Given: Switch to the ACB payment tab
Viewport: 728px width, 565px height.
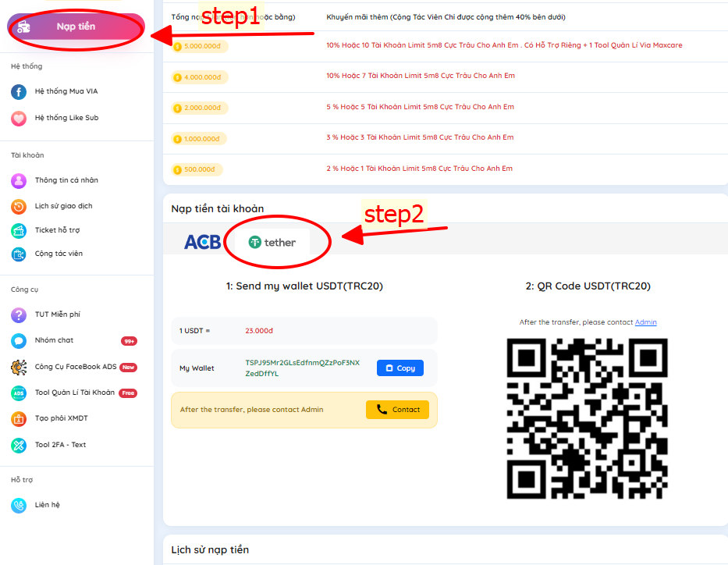Looking at the screenshot, I should click(202, 242).
